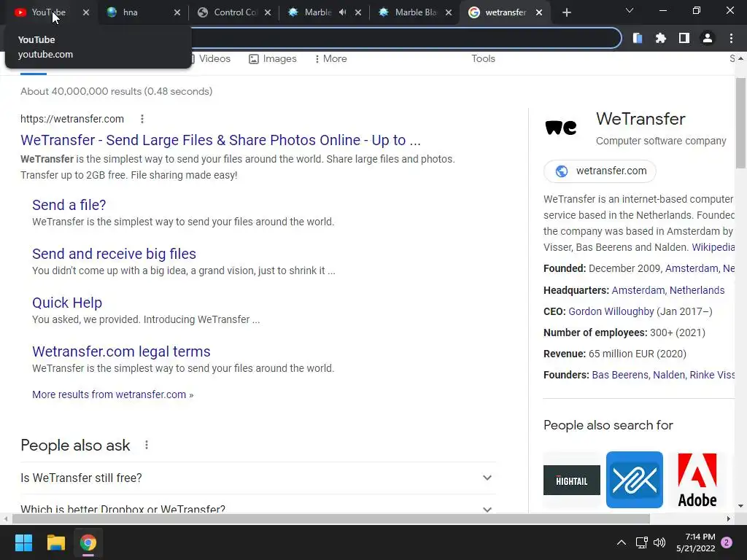747x560 pixels.
Task: Show hidden system tray icons
Action: [622, 542]
